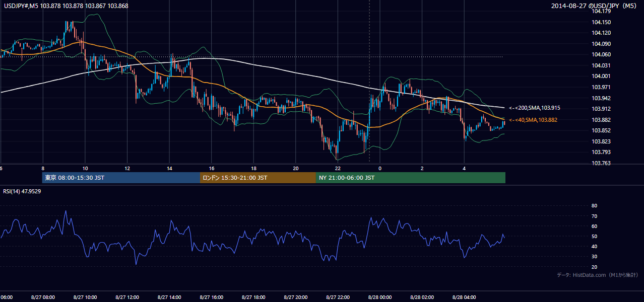Image resolution: width=644 pixels, height=302 pixels.
Task: Select RSI scale level 70
Action: [x=594, y=216]
